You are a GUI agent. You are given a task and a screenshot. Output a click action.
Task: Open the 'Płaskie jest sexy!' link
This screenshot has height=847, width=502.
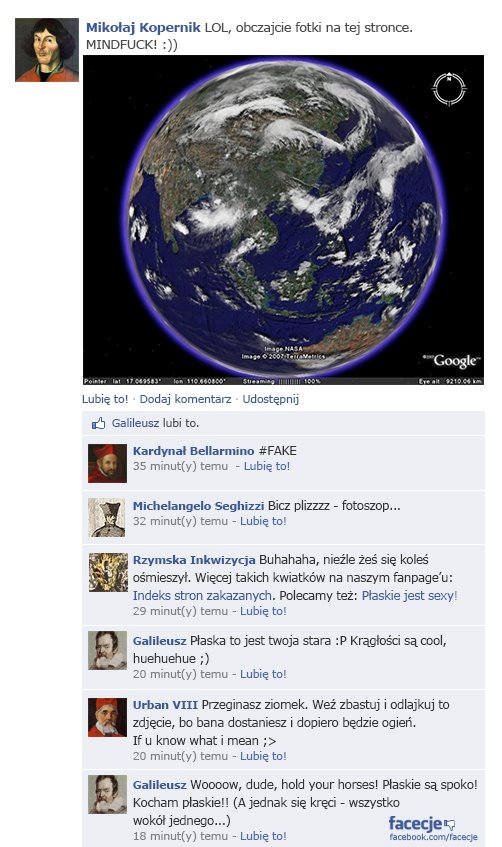click(410, 595)
